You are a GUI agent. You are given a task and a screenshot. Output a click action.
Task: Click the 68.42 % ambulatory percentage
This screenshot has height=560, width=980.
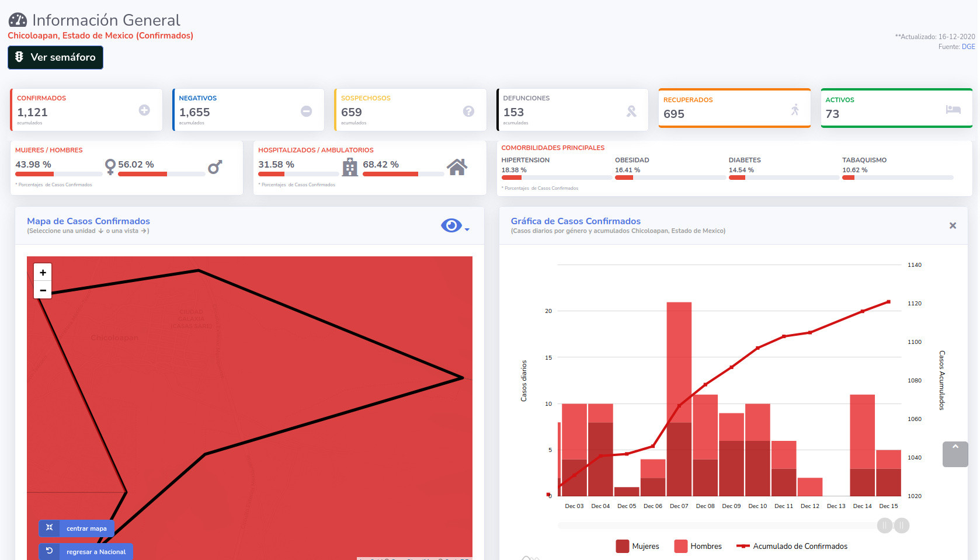[381, 165]
